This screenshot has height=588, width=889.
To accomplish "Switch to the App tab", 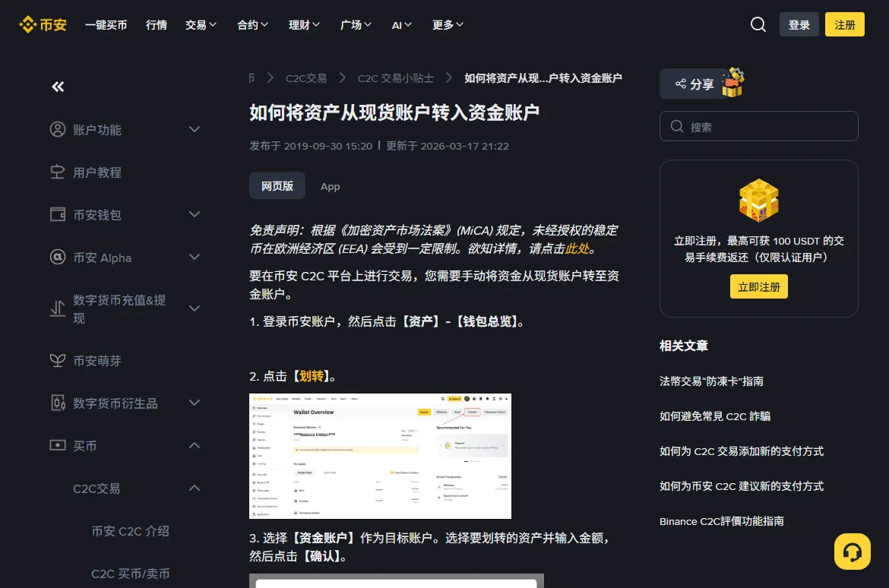I will point(330,186).
